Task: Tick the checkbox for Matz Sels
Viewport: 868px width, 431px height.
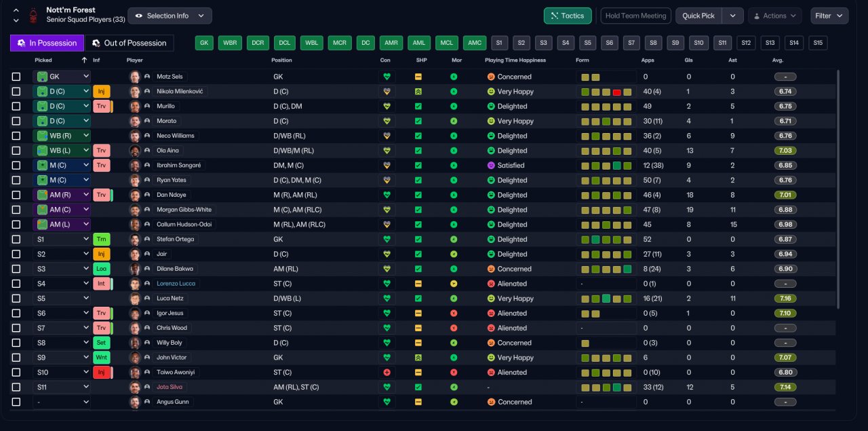Action: [x=16, y=77]
